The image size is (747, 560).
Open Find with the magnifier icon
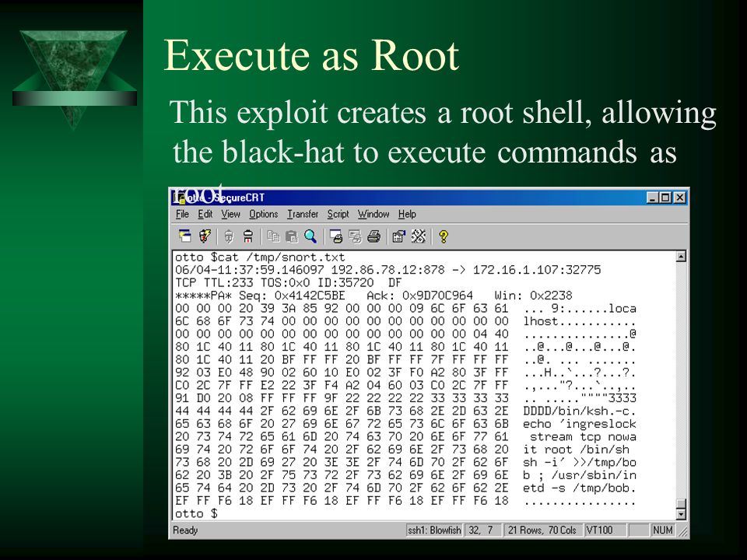[x=310, y=236]
